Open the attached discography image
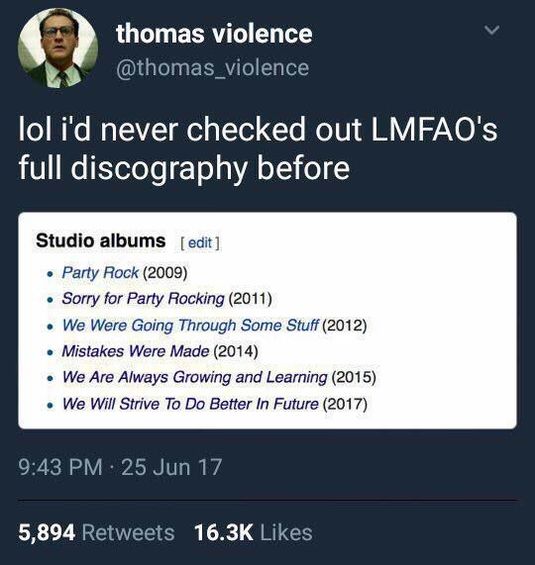The width and height of the screenshot is (535, 565). 267,320
